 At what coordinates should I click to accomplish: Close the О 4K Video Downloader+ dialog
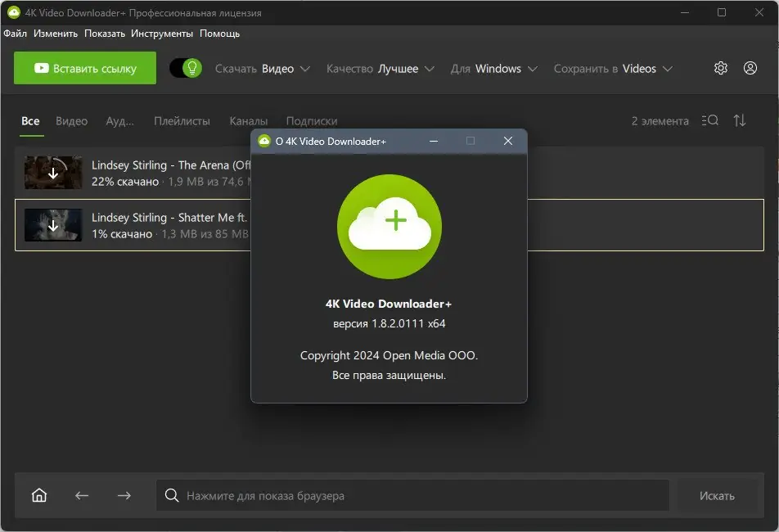click(x=507, y=141)
